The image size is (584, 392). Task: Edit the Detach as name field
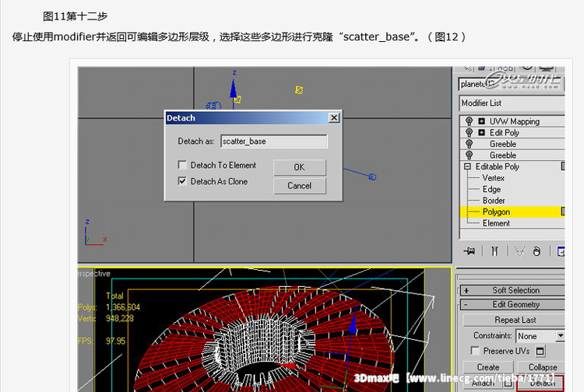coord(274,142)
